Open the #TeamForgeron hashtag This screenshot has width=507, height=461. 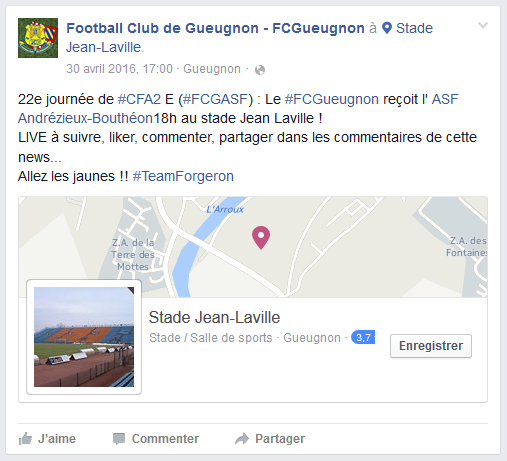183,176
